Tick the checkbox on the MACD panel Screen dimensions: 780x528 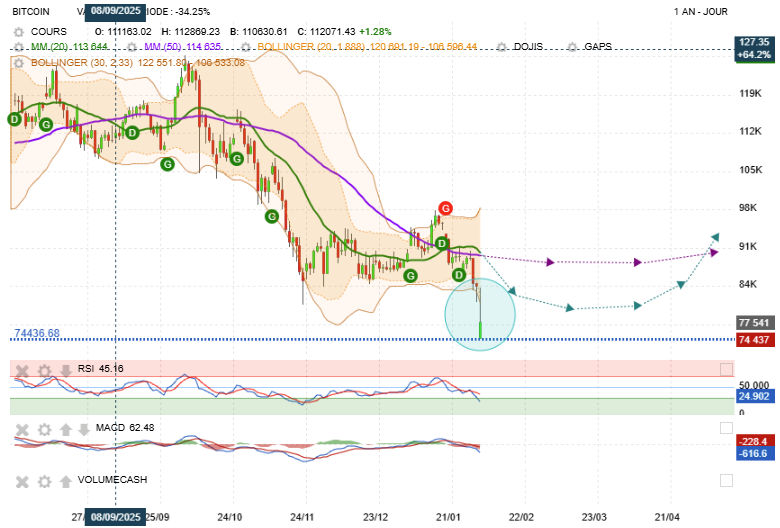click(x=726, y=429)
